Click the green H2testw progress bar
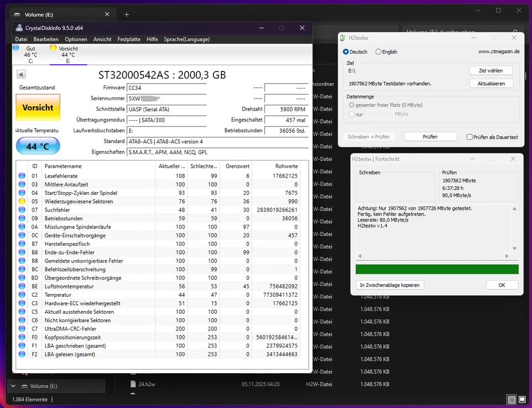 (437, 269)
